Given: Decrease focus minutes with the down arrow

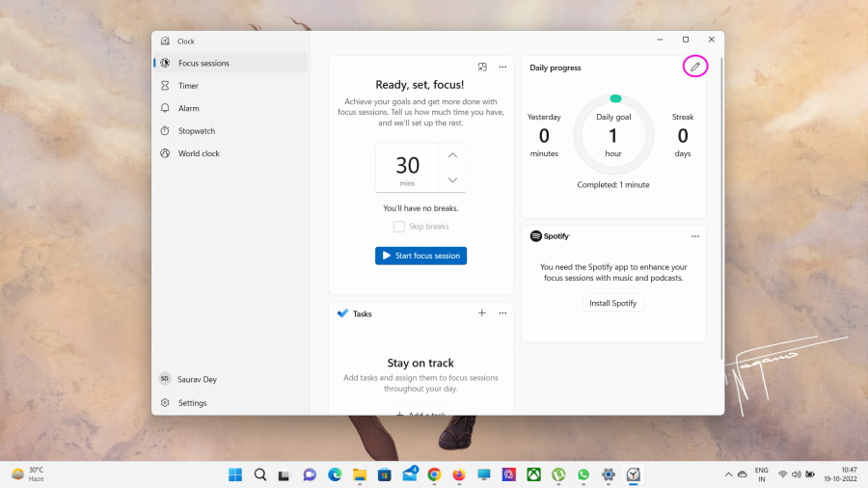Looking at the screenshot, I should (x=452, y=180).
